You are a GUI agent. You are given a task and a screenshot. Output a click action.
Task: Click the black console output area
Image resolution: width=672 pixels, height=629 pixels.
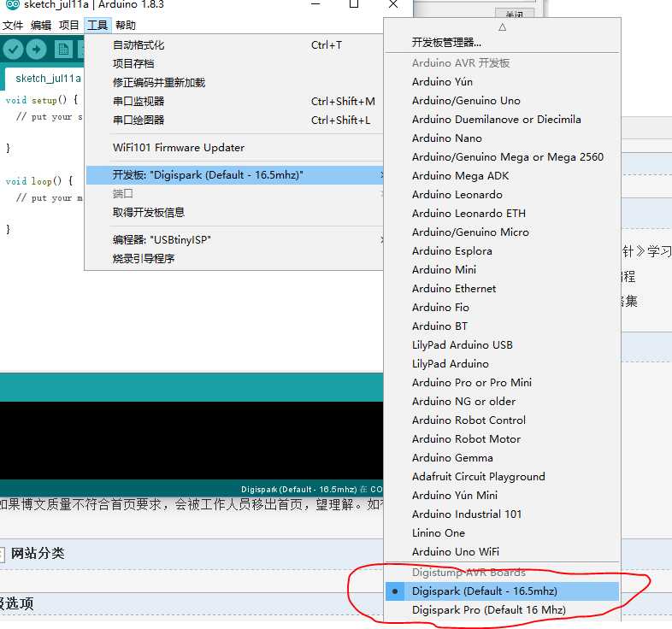[x=192, y=440]
